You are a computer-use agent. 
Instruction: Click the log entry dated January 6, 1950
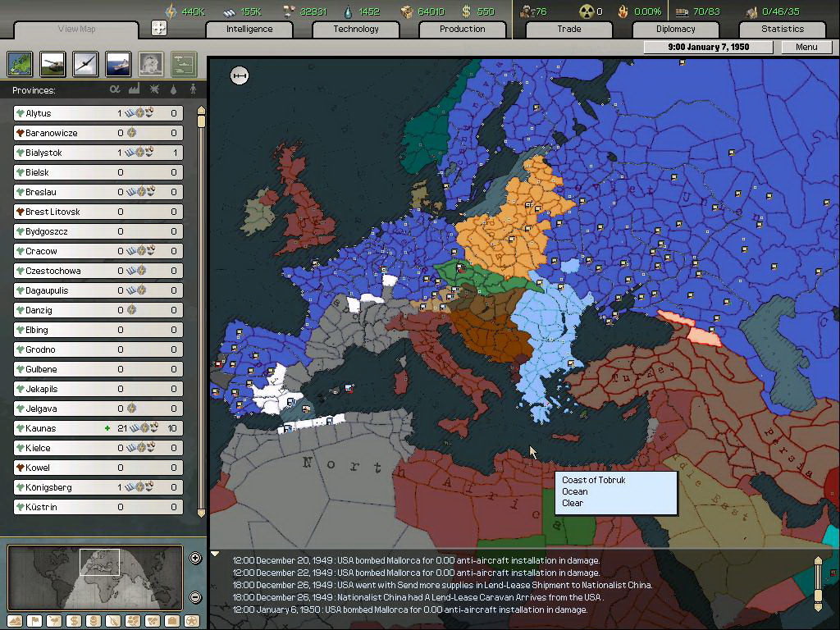pos(410,609)
